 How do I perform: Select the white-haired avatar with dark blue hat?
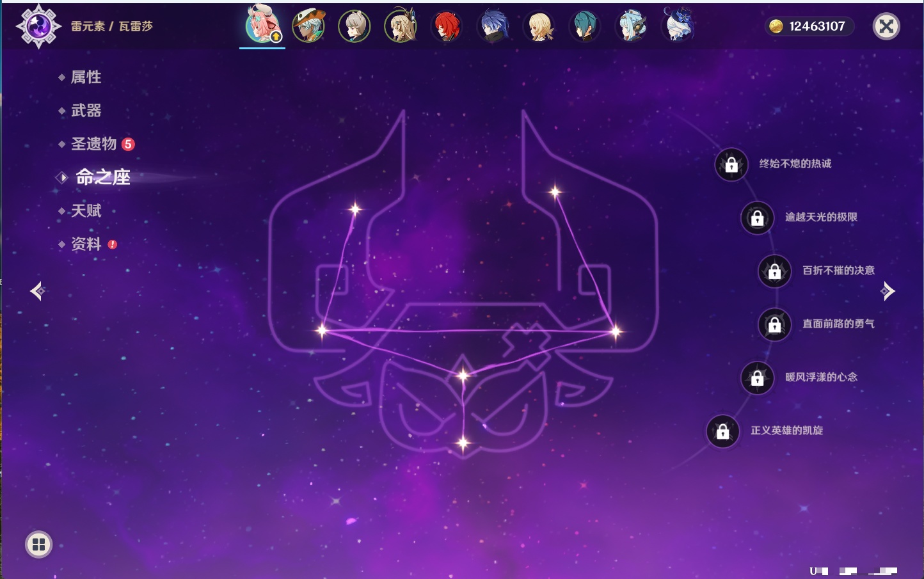point(678,26)
